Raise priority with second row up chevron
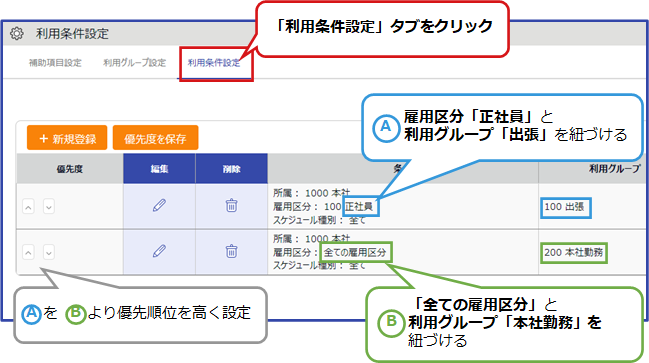Image resolution: width=649 pixels, height=363 pixels. tap(28, 252)
